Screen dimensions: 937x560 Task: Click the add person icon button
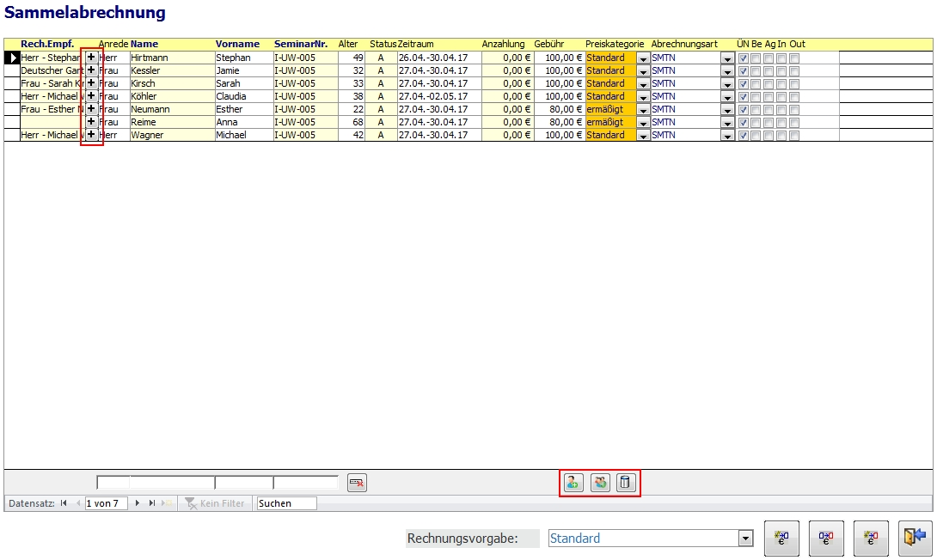[x=573, y=483]
